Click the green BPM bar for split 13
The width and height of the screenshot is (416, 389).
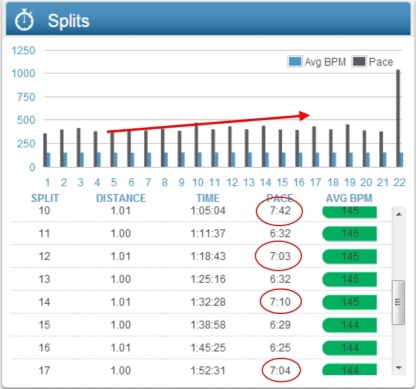point(349,279)
